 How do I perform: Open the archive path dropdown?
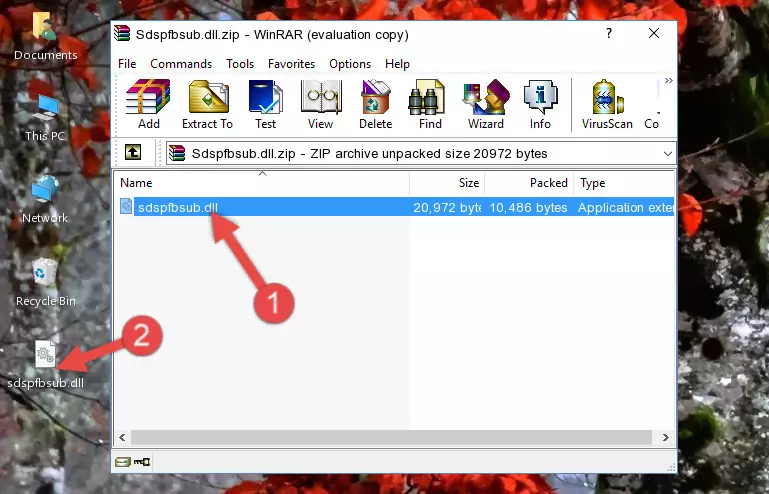click(667, 154)
